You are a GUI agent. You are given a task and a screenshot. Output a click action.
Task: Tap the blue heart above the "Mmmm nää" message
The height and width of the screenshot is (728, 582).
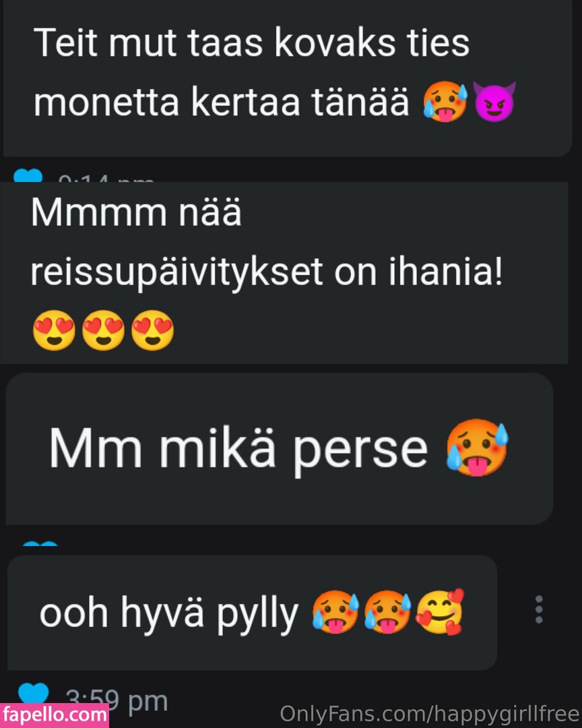[28, 175]
